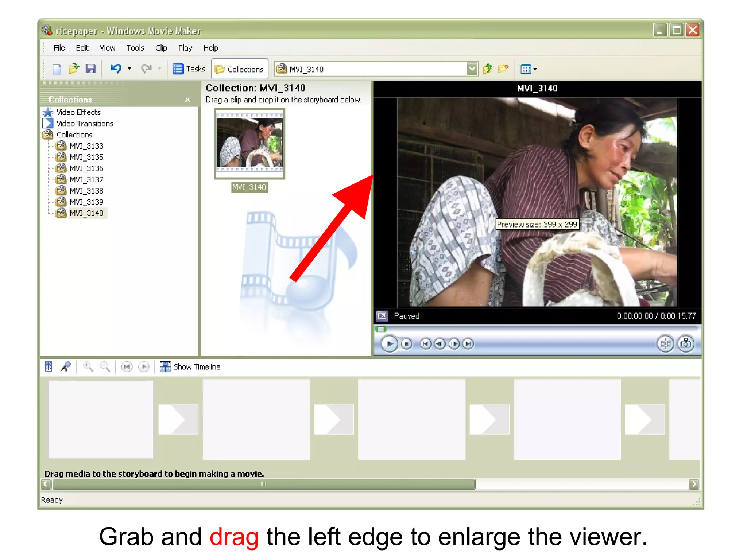
Task: Open the View menu
Action: pos(108,48)
